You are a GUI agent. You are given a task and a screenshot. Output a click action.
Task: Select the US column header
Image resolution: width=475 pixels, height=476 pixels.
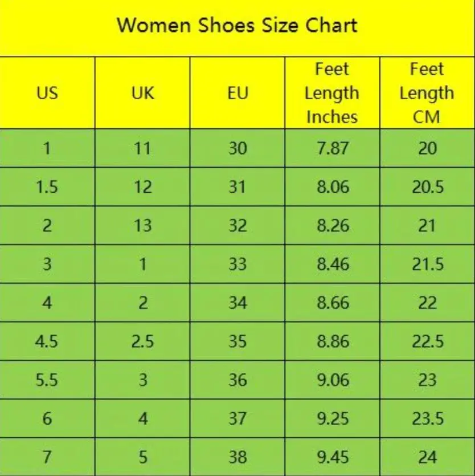click(x=47, y=93)
